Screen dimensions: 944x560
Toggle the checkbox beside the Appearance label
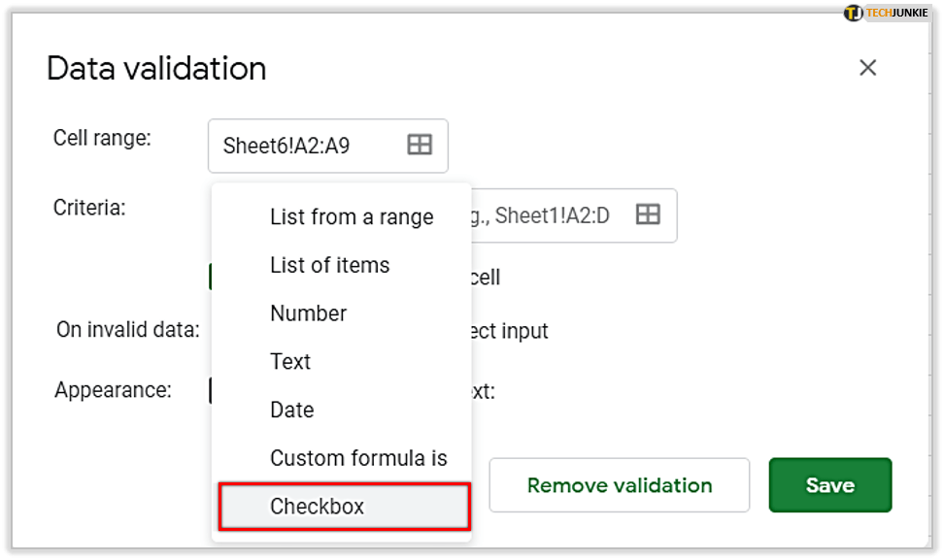click(x=210, y=390)
